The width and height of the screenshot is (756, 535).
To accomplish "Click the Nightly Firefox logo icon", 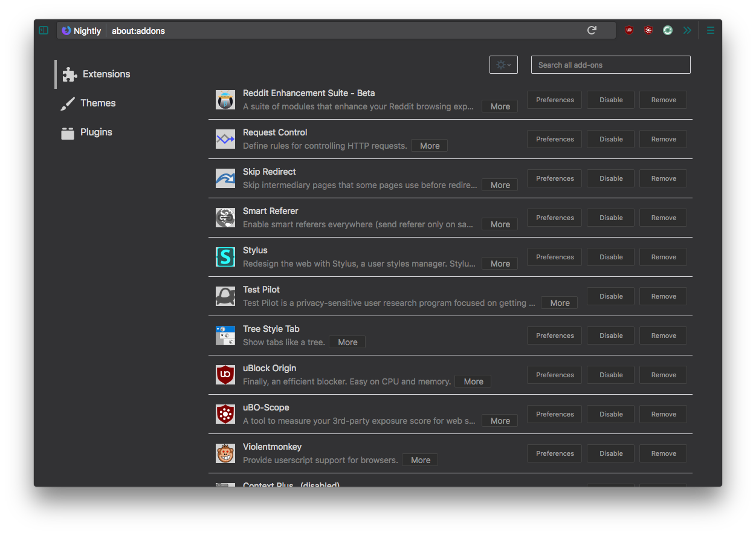I will (x=66, y=30).
